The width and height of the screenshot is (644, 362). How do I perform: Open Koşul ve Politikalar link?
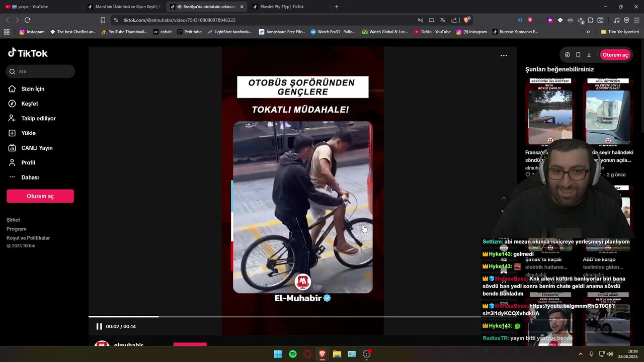coord(28,238)
